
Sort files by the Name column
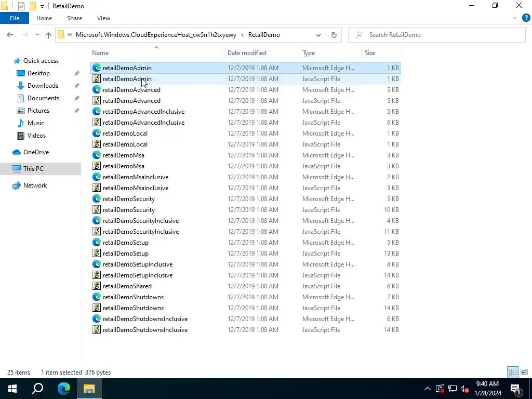point(100,53)
